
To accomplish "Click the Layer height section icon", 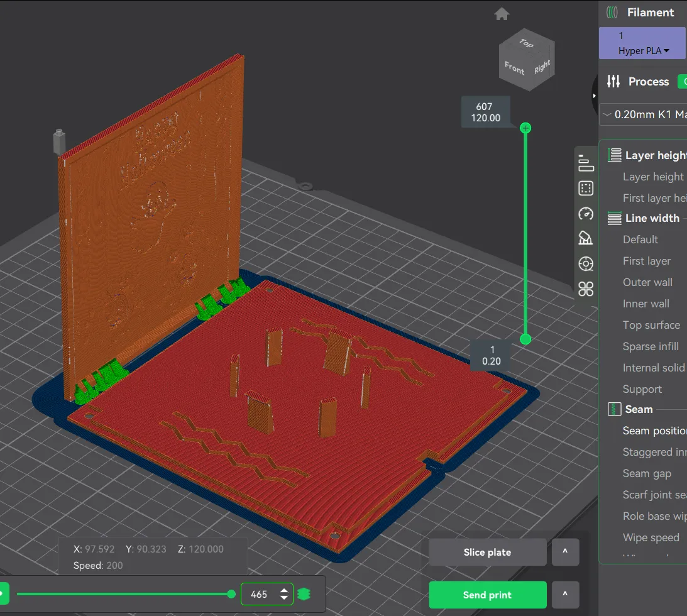I will [614, 155].
